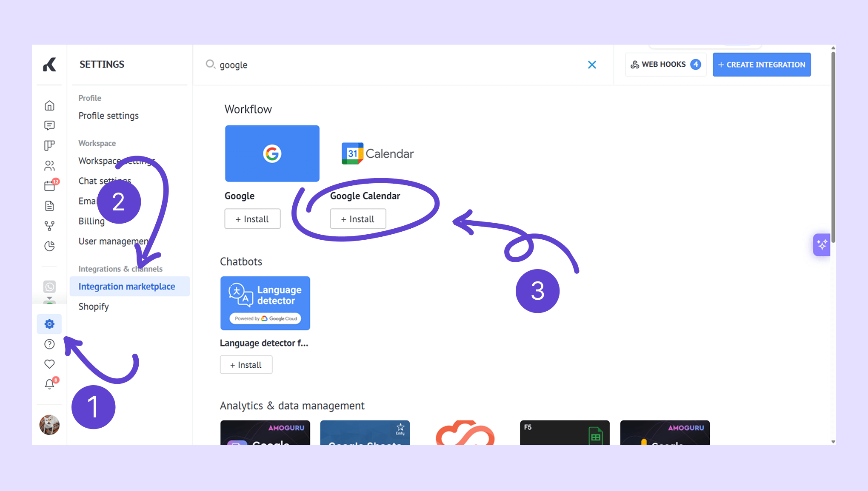Viewport: 868px width, 491px height.
Task: Click the Create Integration button
Action: (x=762, y=65)
